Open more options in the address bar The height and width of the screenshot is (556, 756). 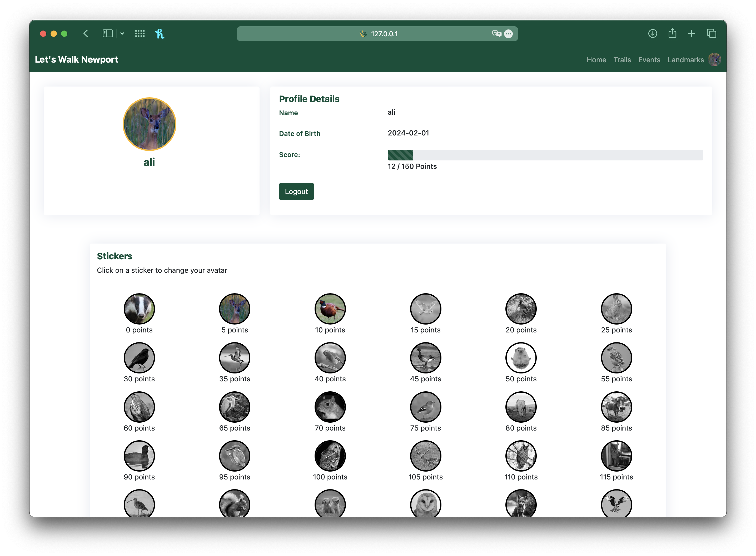point(509,34)
